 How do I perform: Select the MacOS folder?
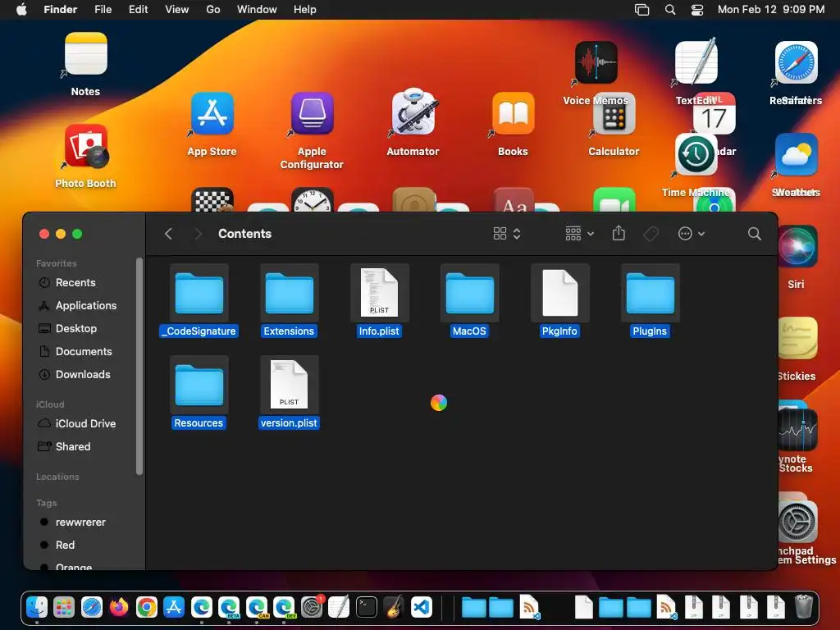pos(469,301)
